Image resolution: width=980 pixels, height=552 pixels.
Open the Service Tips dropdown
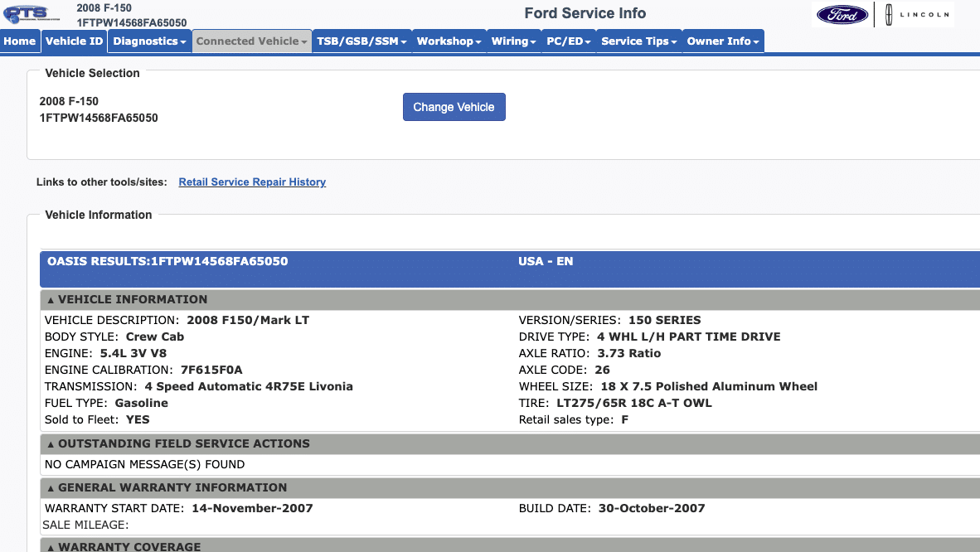point(638,41)
